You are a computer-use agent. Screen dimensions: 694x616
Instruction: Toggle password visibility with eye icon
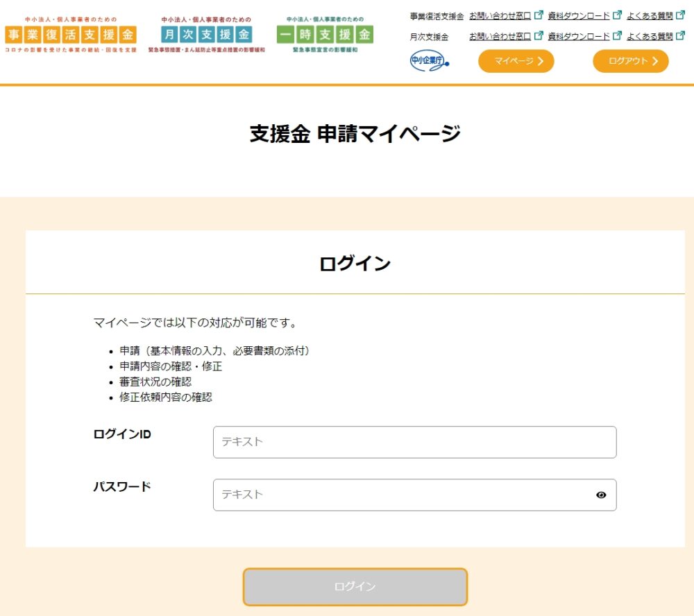click(x=600, y=495)
